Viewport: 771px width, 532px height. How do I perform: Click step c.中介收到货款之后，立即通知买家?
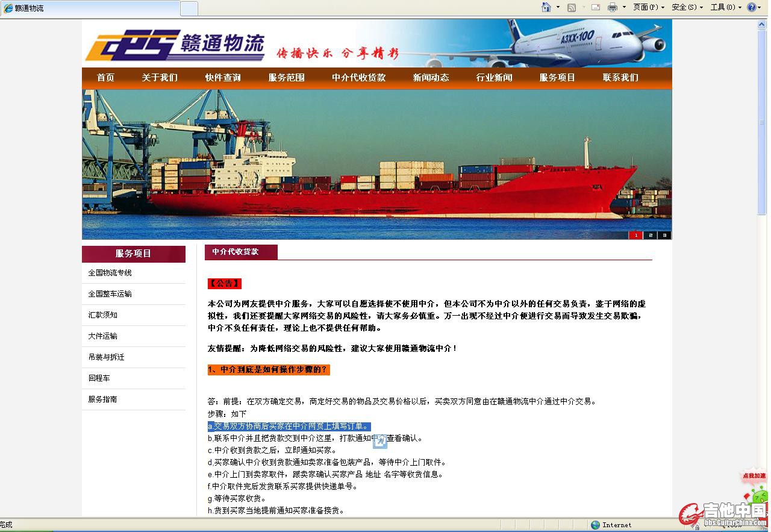pos(272,450)
